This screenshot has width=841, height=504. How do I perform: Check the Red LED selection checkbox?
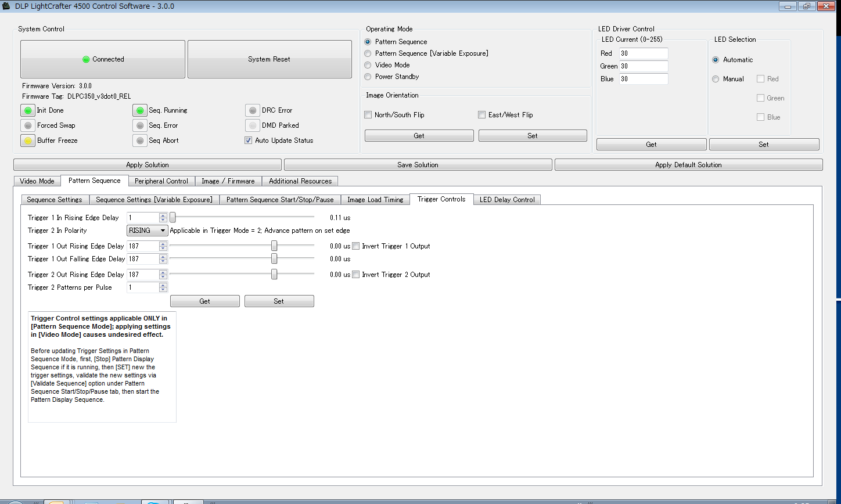click(x=760, y=79)
